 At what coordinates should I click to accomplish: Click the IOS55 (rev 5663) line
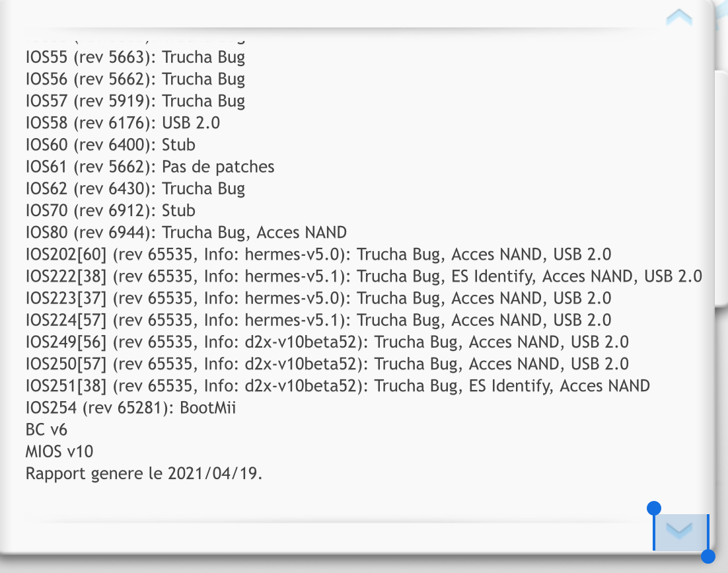tap(135, 57)
